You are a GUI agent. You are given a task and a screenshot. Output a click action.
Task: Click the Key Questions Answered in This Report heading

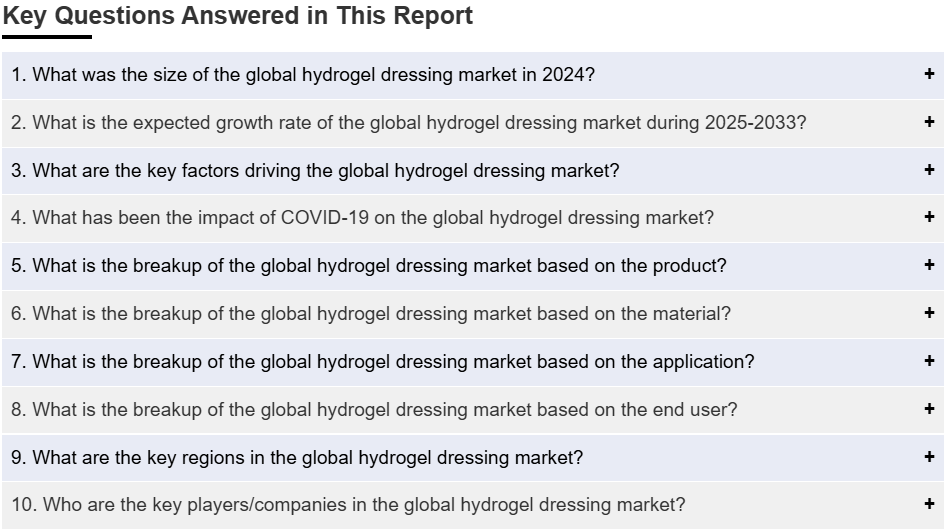click(238, 16)
